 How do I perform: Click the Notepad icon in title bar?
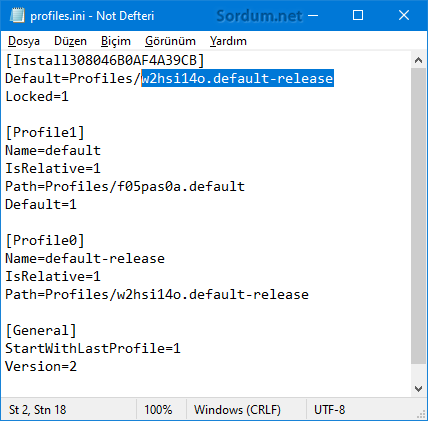[17, 16]
